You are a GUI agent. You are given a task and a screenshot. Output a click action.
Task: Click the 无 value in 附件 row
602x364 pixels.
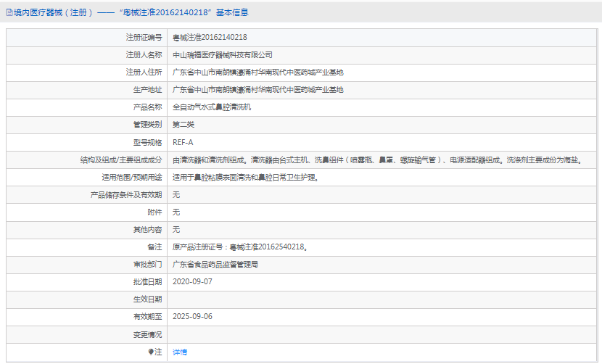tap(176, 212)
